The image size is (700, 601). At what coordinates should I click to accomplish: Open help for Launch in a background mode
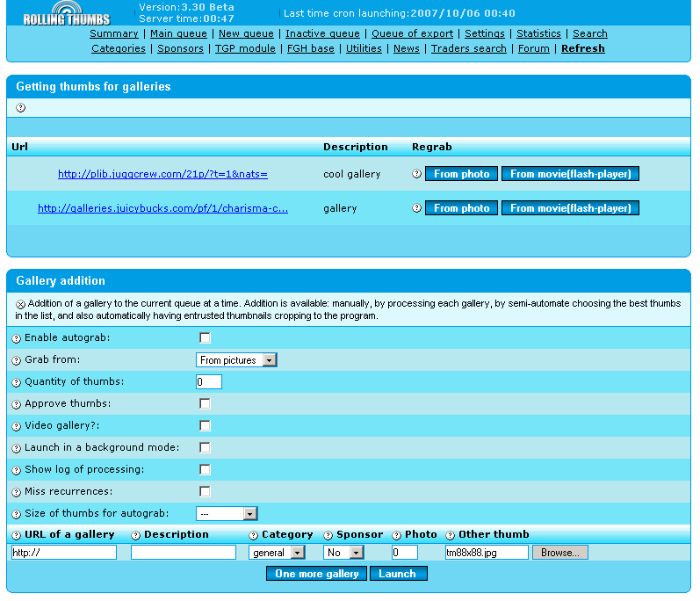(17, 448)
